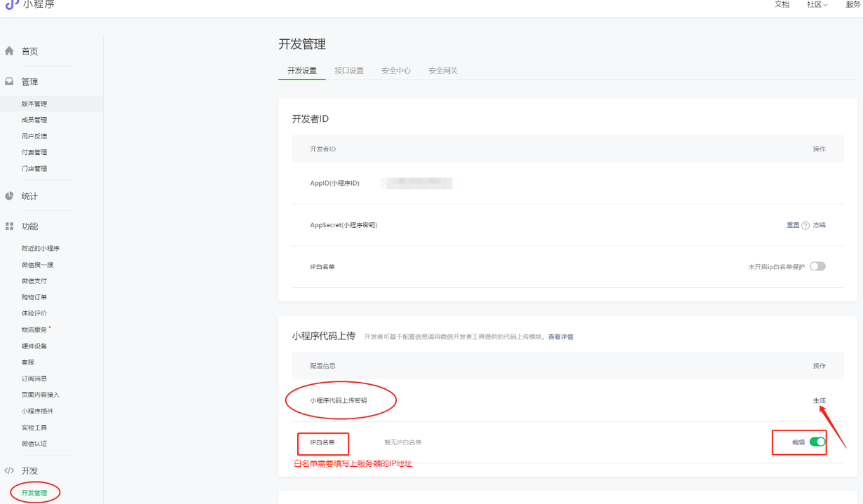
Task: Click the inbox icon beside 管理
Action: click(x=9, y=81)
